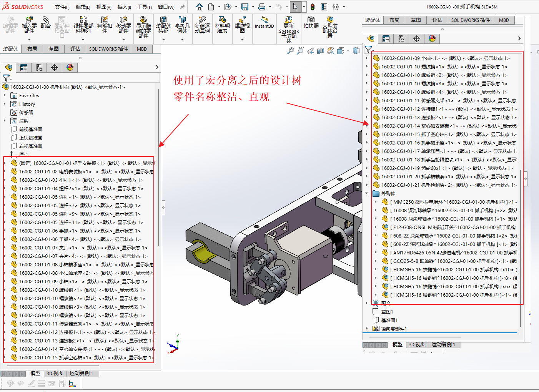Switch to the 评估 tab in left panel

(x=75, y=49)
